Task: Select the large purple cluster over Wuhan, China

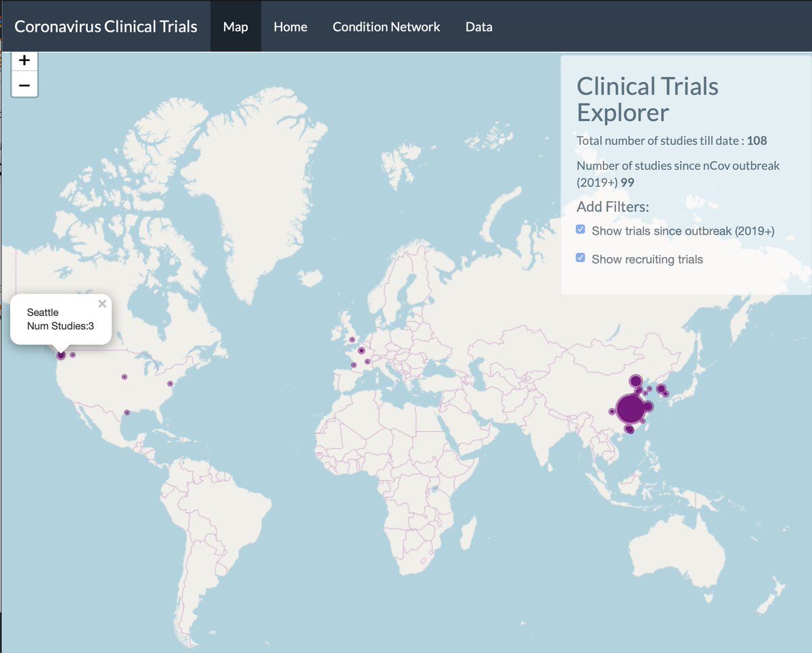Action: tap(629, 408)
